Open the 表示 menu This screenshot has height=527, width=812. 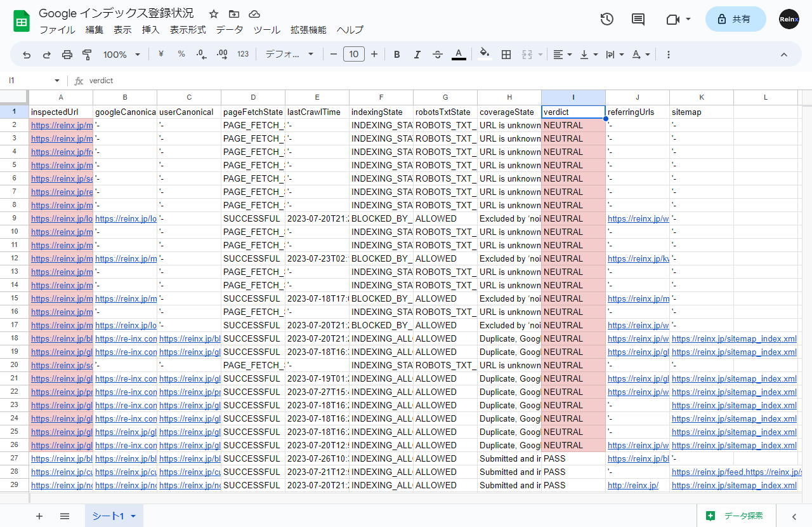122,30
